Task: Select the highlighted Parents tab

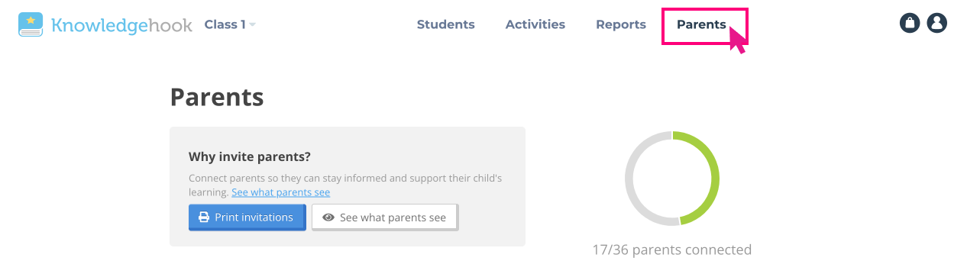Action: 701,24
